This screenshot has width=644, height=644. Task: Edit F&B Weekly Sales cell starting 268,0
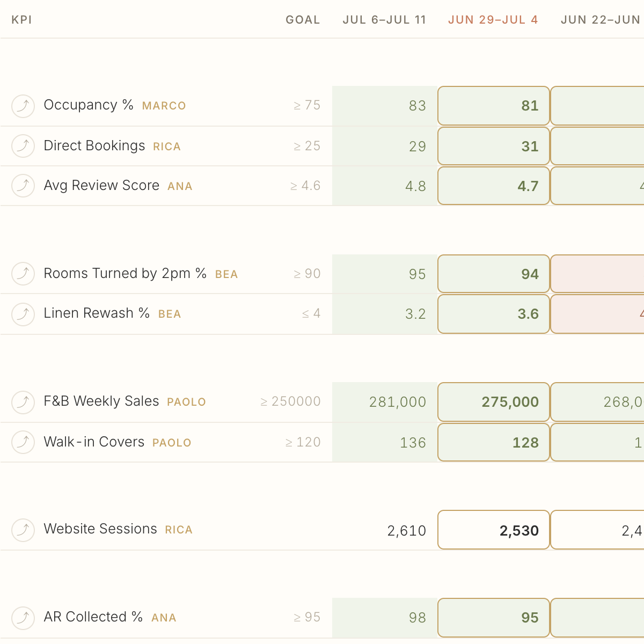(597, 402)
